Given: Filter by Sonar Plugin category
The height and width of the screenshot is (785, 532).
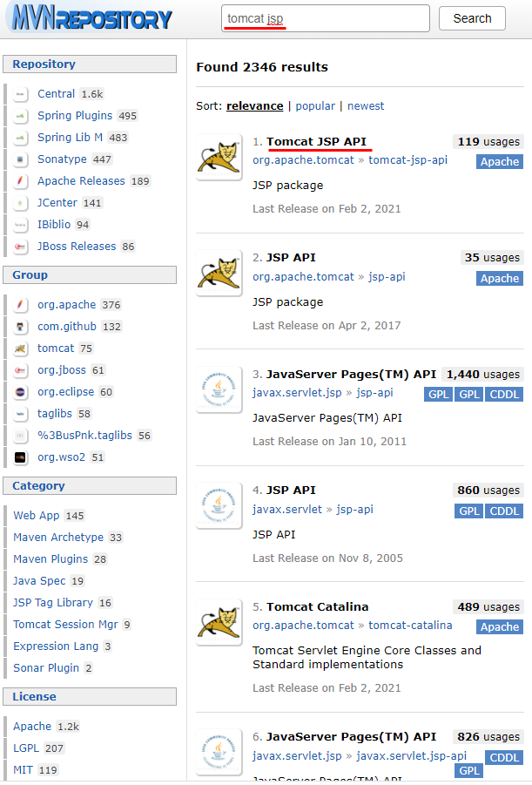Looking at the screenshot, I should pos(46,668).
